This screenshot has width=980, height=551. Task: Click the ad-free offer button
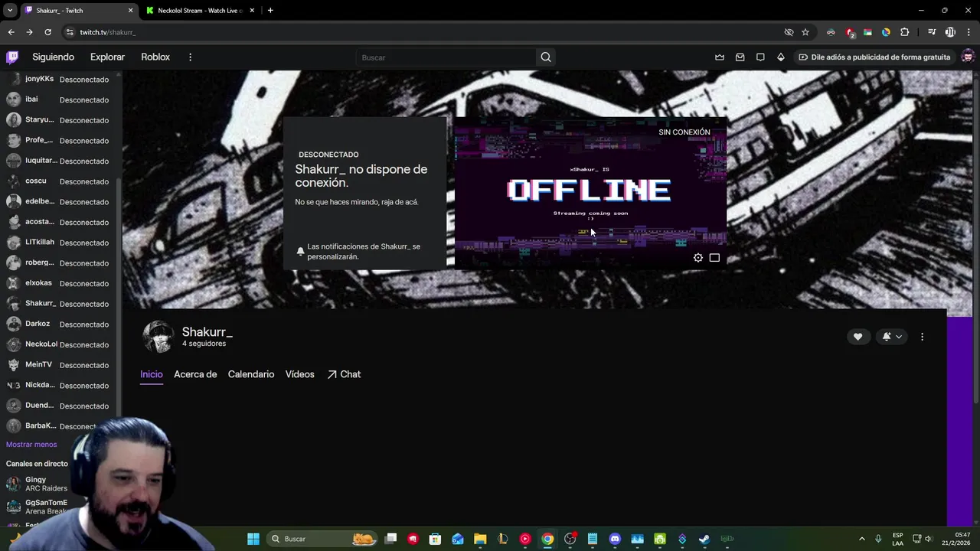point(874,57)
